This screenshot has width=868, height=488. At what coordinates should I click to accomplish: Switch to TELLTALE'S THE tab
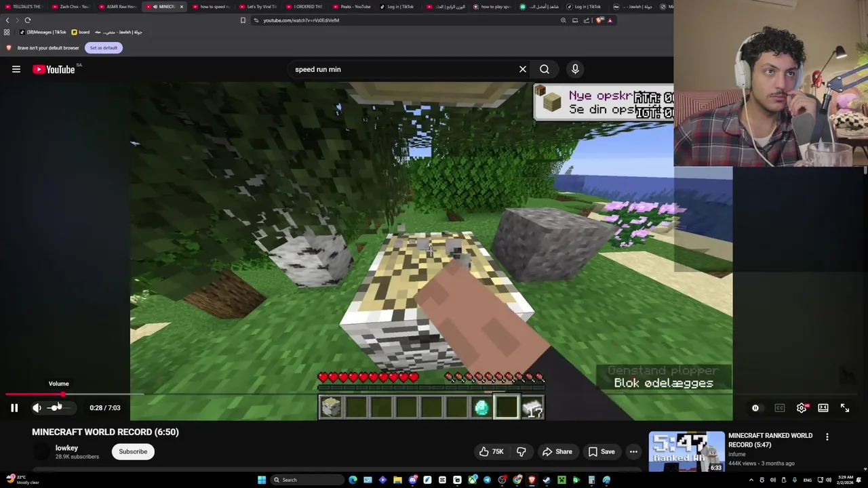[x=24, y=7]
